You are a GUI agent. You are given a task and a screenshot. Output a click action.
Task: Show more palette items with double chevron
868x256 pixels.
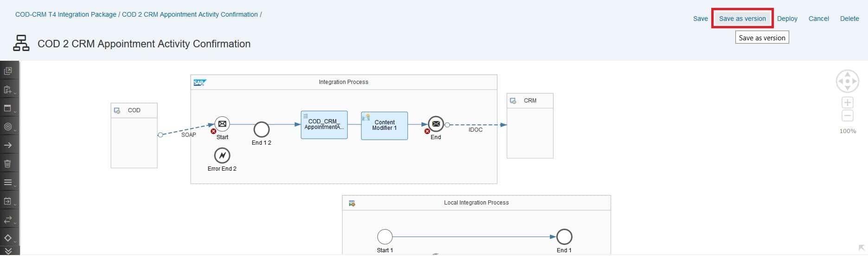(8, 251)
